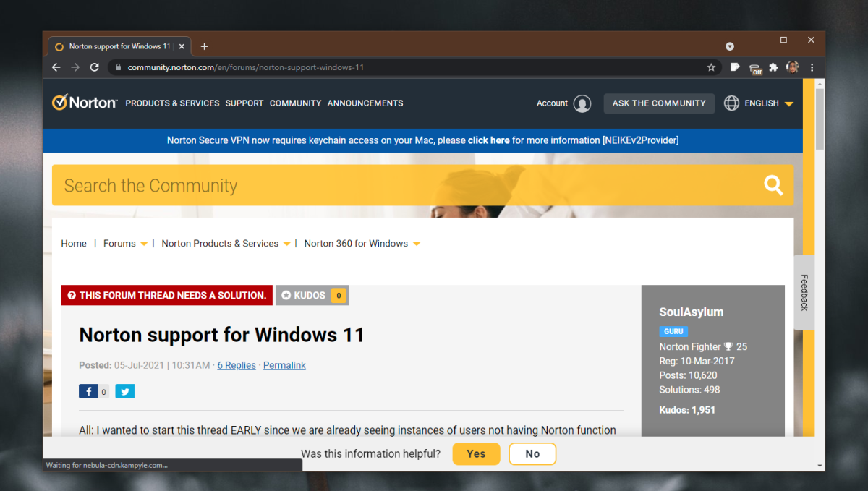
Task: Expand the Forums breadcrumb dropdown arrow
Action: coord(144,244)
